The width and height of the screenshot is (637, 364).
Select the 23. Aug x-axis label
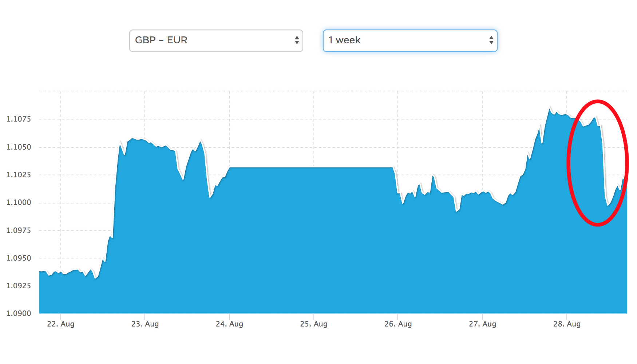tap(145, 324)
